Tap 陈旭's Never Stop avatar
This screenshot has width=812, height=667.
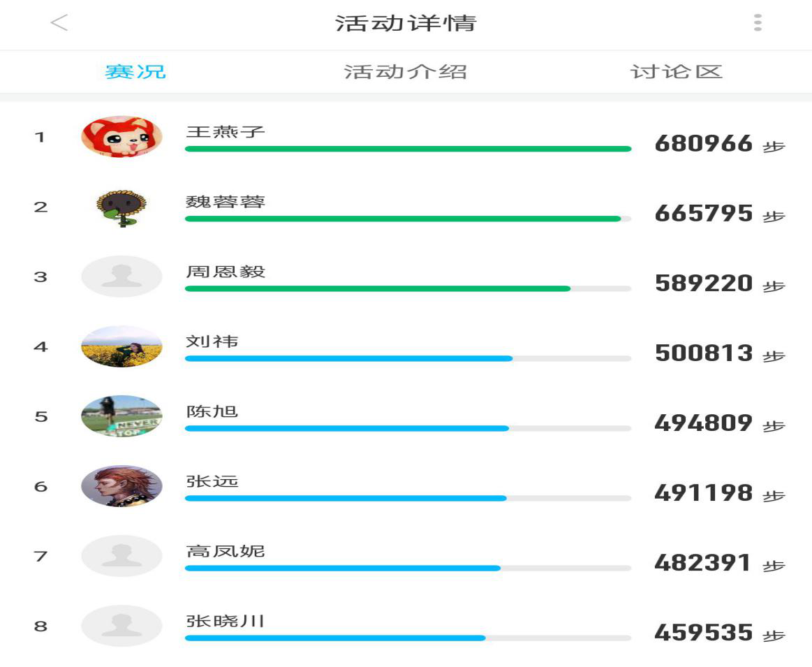click(x=121, y=416)
